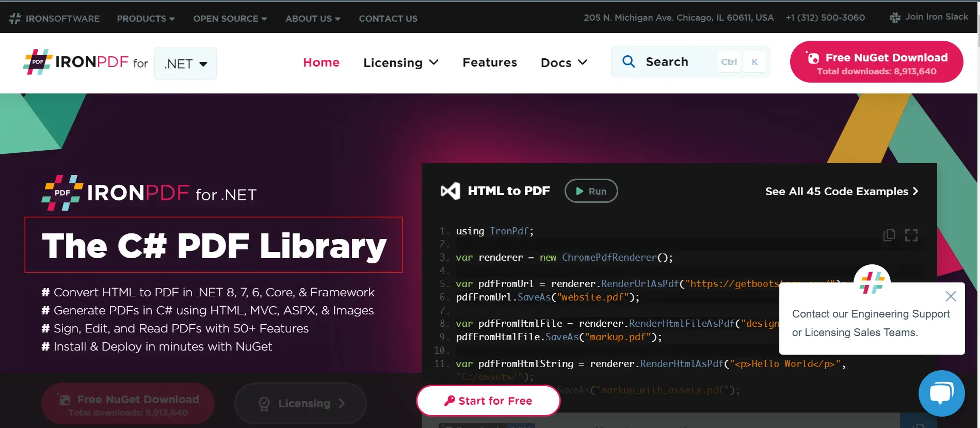The image size is (980, 428).
Task: Click the RenderHtmlAsPdf code line
Action: [x=651, y=364]
